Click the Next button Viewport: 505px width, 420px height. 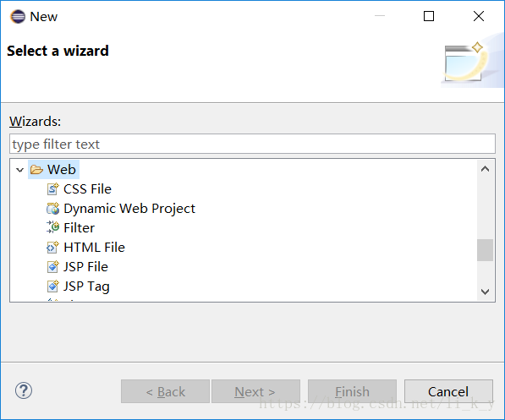[255, 391]
